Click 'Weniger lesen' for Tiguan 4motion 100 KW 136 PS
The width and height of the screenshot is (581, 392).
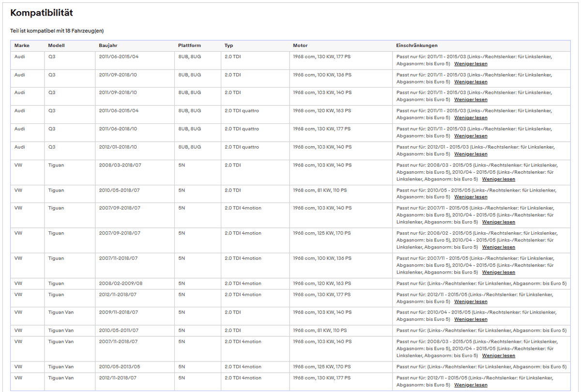(x=499, y=272)
